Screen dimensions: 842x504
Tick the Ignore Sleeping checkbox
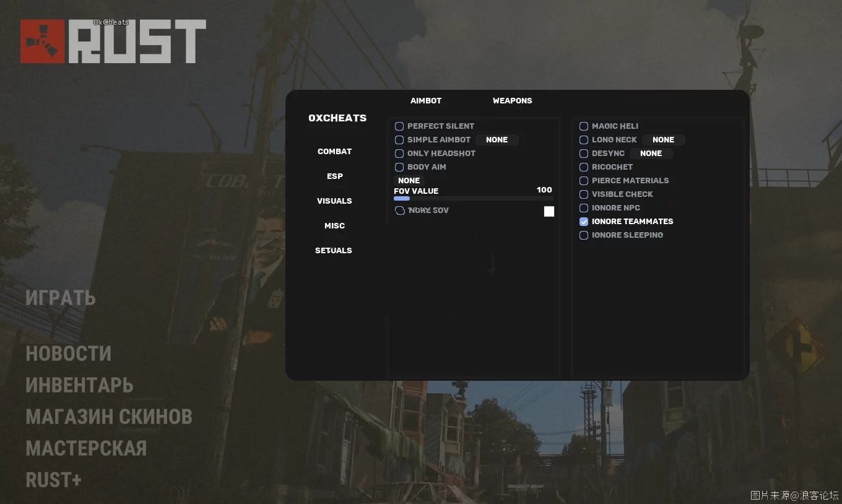(x=584, y=235)
